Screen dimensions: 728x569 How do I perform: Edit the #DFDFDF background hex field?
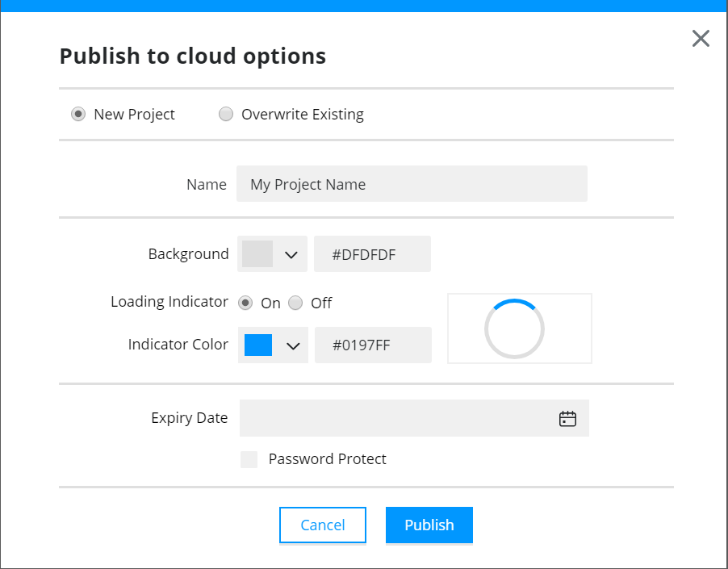pos(372,254)
